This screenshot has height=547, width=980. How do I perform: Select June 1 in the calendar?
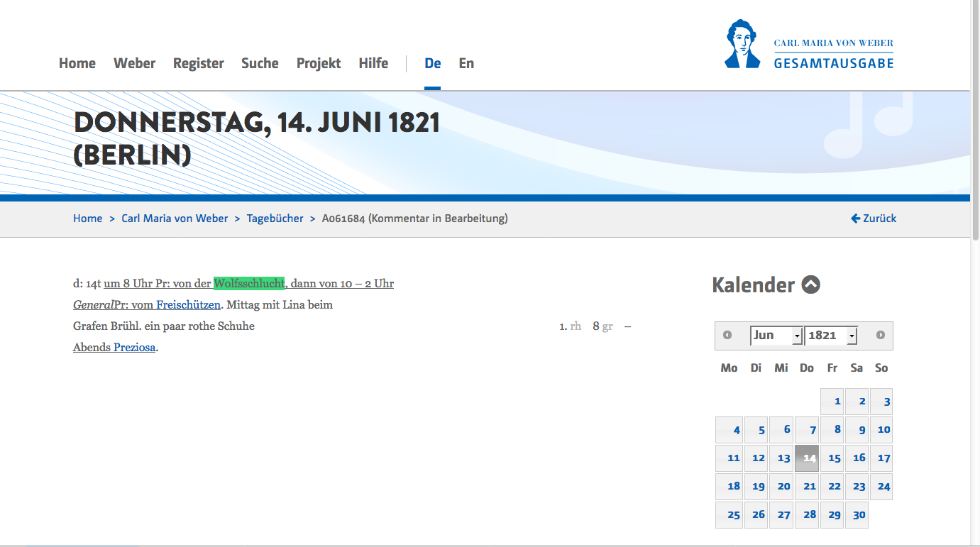tap(832, 402)
